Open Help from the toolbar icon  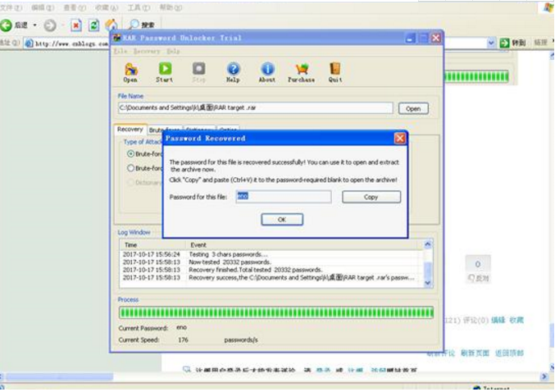233,72
